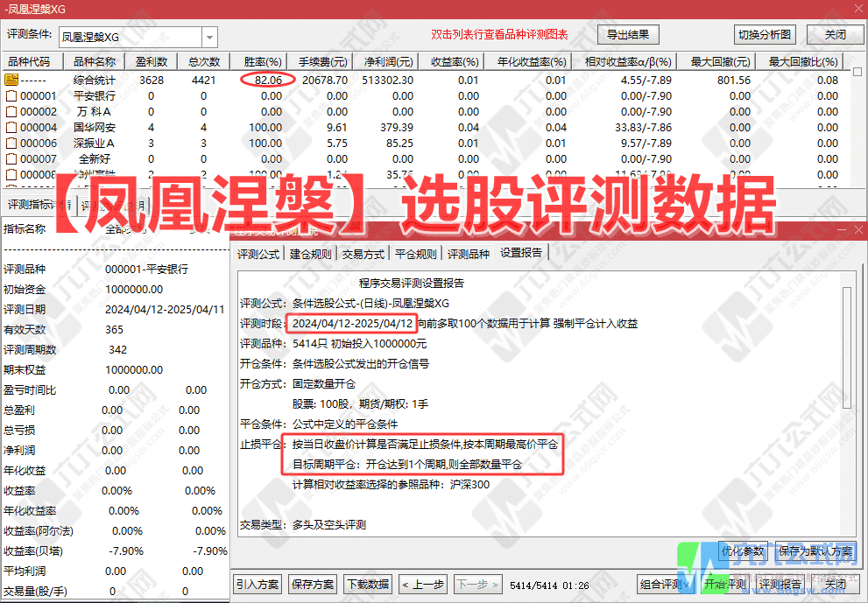
Task: Click the statistics folder icon on 综合统计 row
Action: [x=13, y=80]
